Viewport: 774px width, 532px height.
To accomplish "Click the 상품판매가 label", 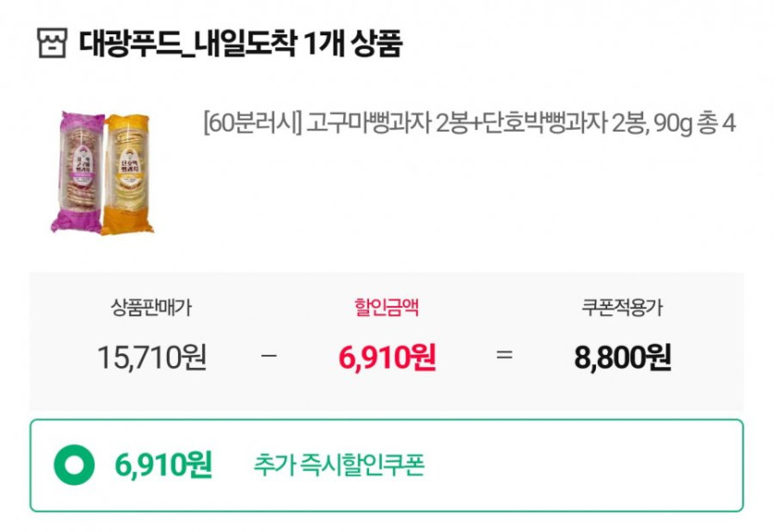I will (x=151, y=309).
